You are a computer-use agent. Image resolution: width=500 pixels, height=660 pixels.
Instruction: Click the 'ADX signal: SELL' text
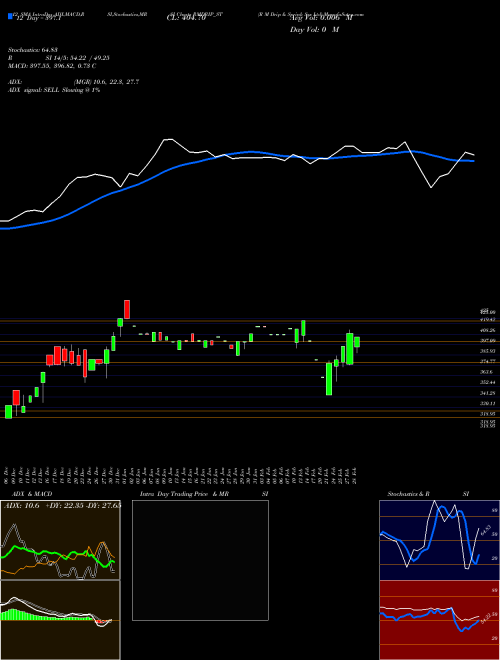[34, 90]
